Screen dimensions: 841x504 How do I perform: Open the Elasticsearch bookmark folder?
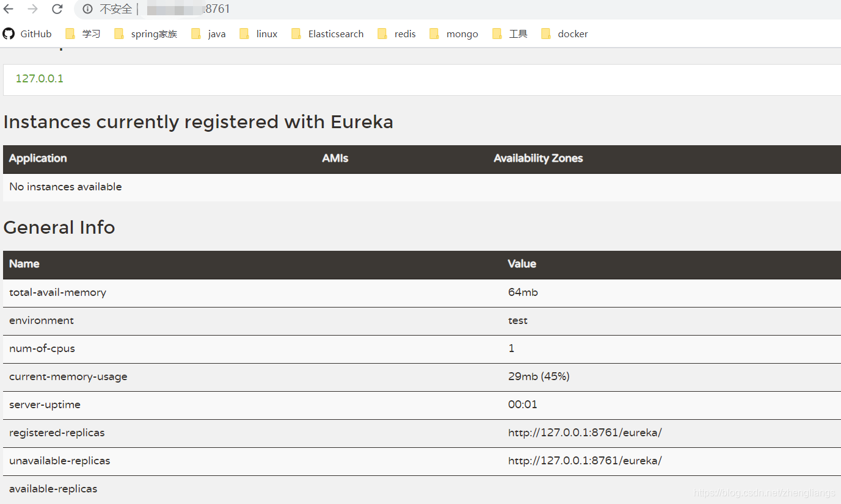pyautogui.click(x=327, y=34)
